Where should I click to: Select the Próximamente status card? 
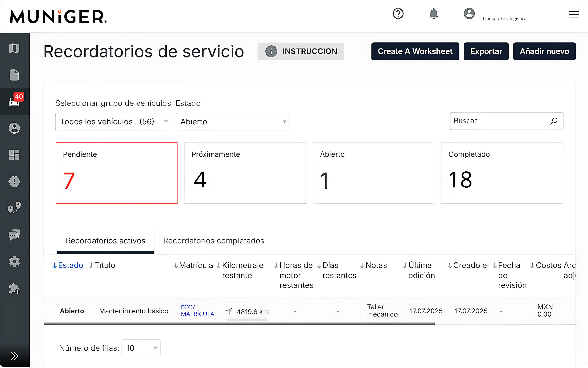[245, 173]
